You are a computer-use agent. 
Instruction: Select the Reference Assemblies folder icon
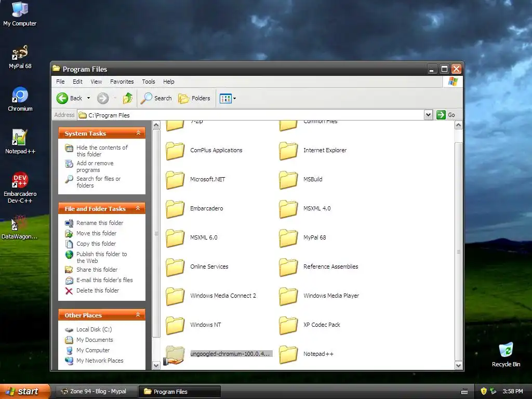click(288, 267)
